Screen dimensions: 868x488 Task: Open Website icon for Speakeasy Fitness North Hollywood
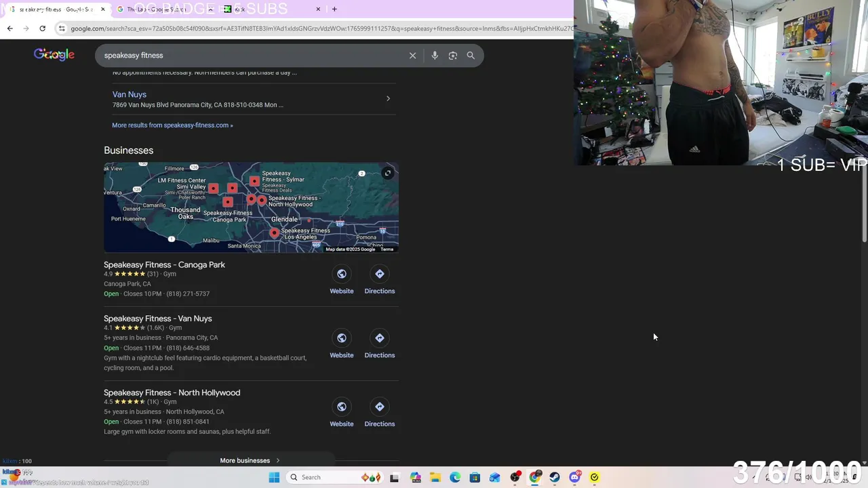pos(342,407)
